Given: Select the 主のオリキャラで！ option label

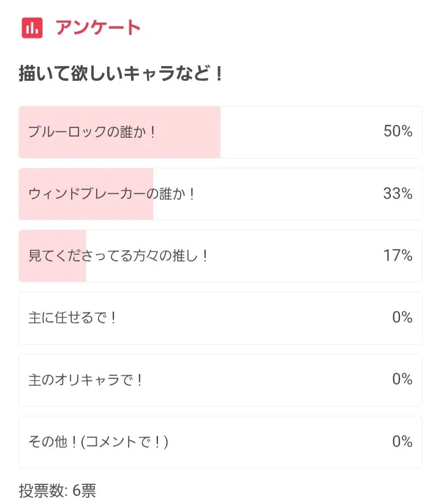Looking at the screenshot, I should click(x=86, y=380).
